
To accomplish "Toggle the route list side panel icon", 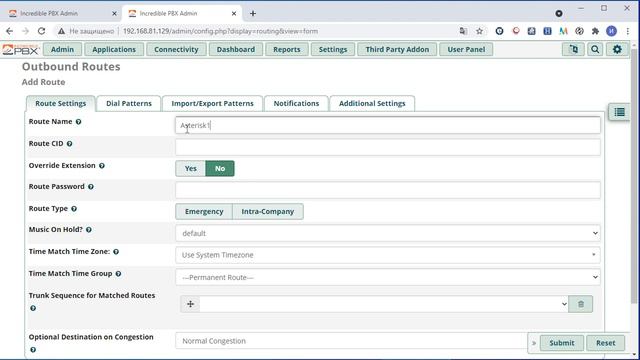I will pyautogui.click(x=619, y=112).
